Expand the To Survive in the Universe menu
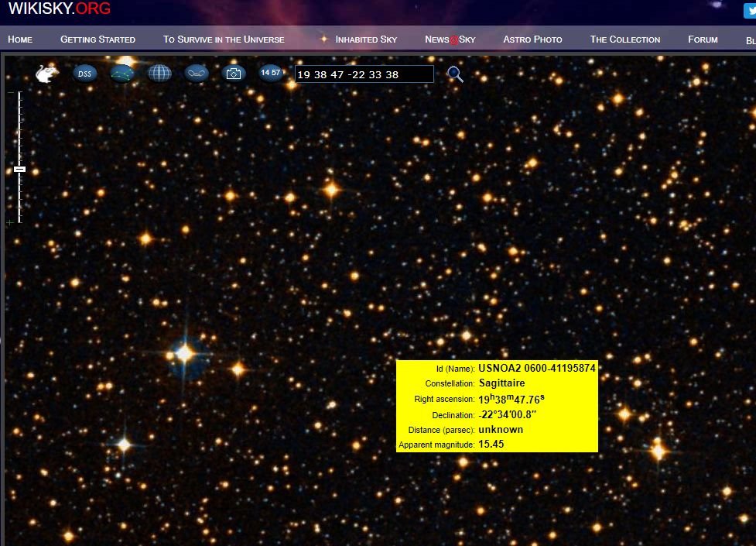 pyautogui.click(x=224, y=39)
